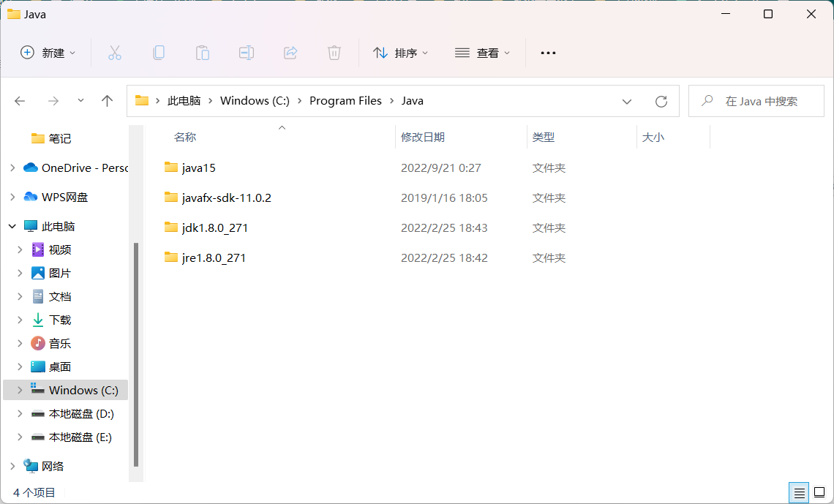
Task: Go back with the left arrow
Action: (x=20, y=101)
